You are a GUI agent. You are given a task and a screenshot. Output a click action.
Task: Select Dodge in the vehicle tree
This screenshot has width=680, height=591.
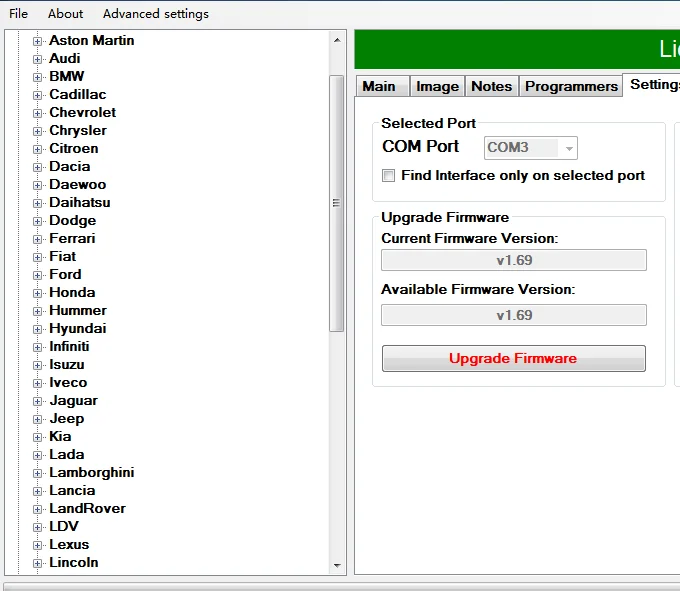pos(72,221)
